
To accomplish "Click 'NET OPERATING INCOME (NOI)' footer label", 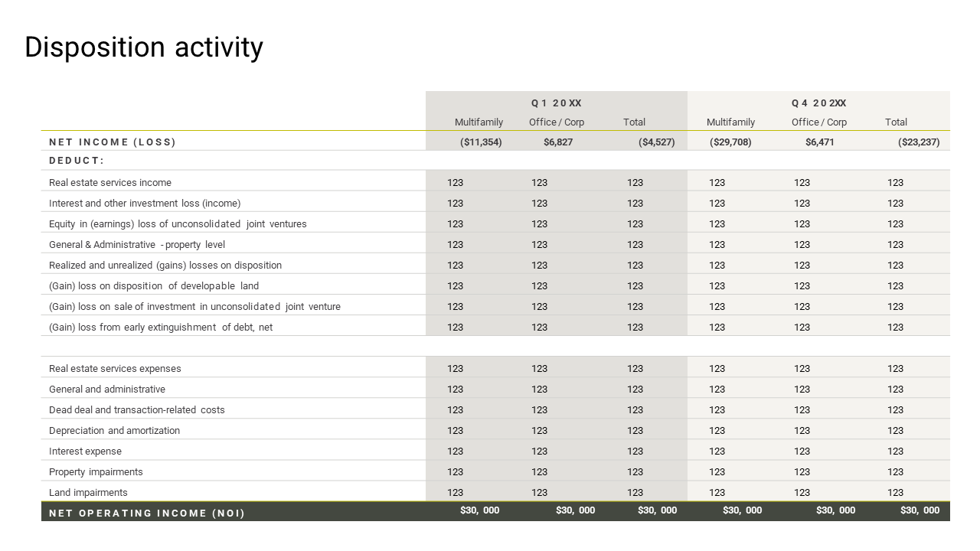I will [147, 514].
